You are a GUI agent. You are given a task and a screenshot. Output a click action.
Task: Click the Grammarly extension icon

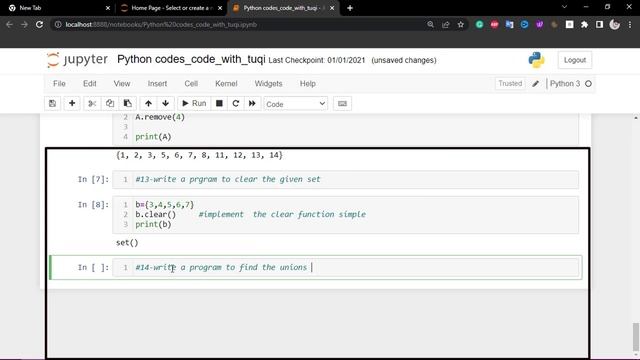(x=479, y=24)
